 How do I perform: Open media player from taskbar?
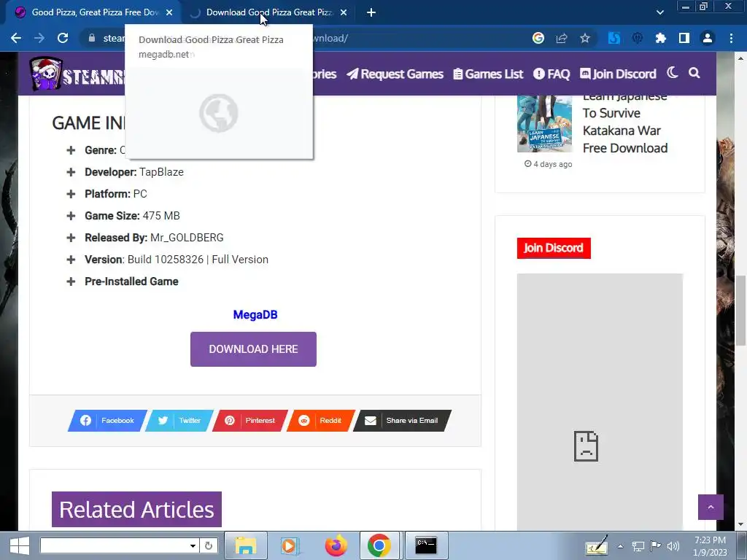(x=289, y=545)
